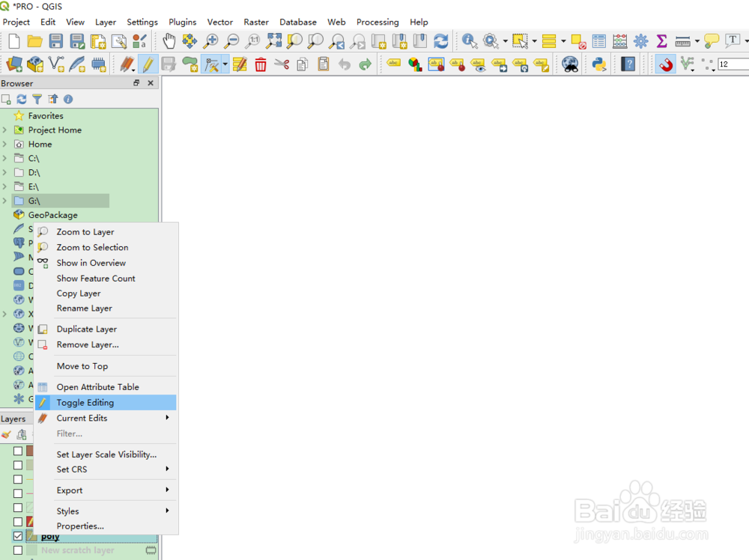Image resolution: width=749 pixels, height=560 pixels.
Task: Click the Undo arrow icon
Action: (345, 64)
